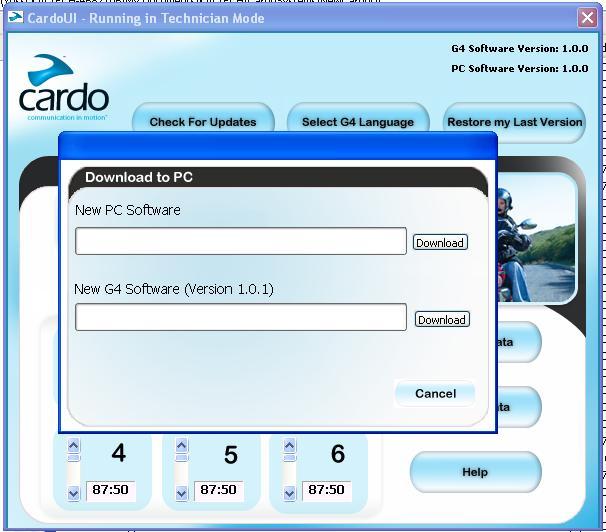This screenshot has width=606, height=532.
Task: Decrease preset 5 with down arrow
Action: pyautogui.click(x=181, y=493)
